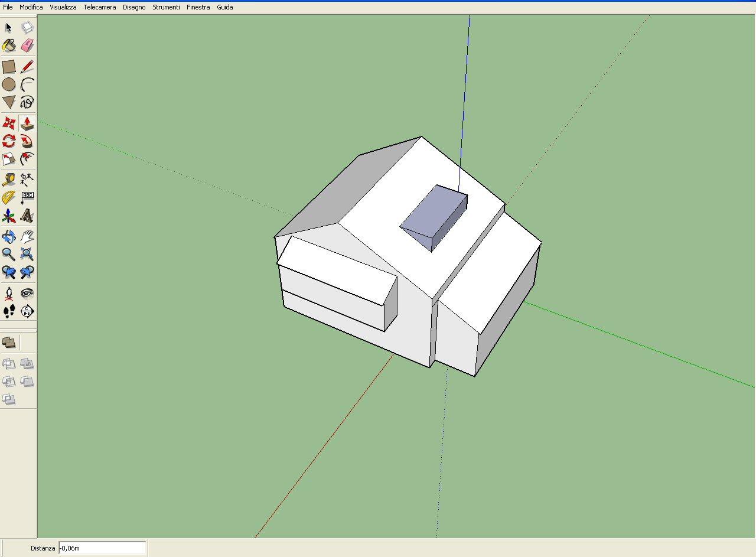
Task: Click the Dimension tool
Action: point(27,180)
